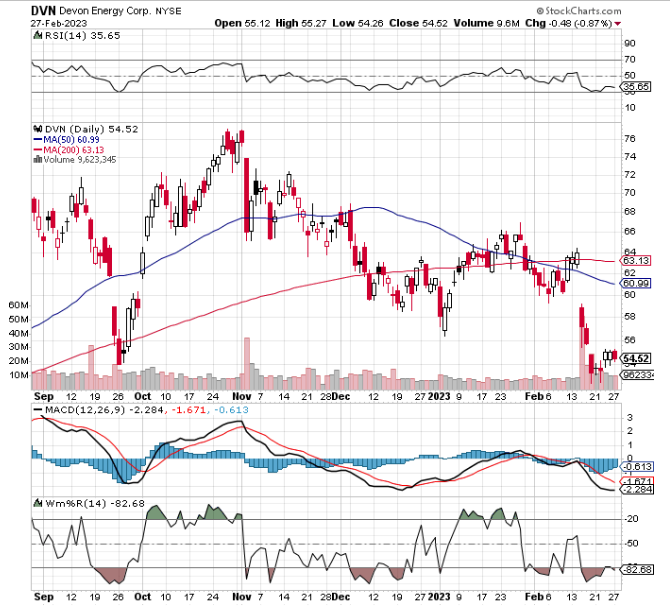Click the Volume 9,623,345 legend text

click(x=79, y=160)
